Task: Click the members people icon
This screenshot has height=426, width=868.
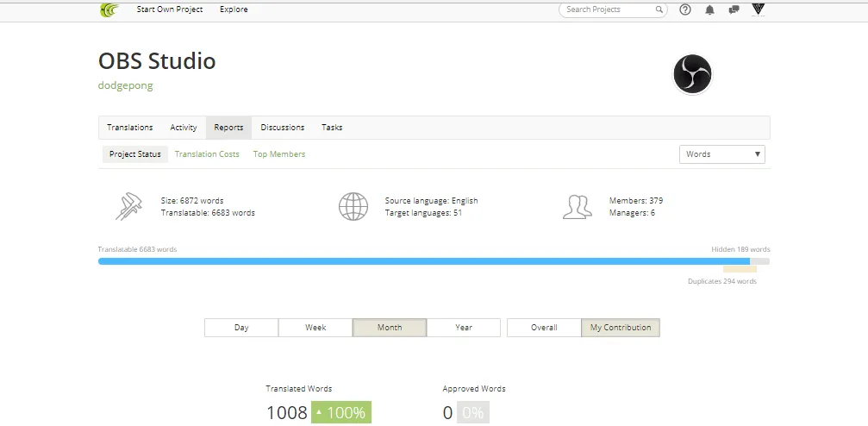Action: point(578,207)
